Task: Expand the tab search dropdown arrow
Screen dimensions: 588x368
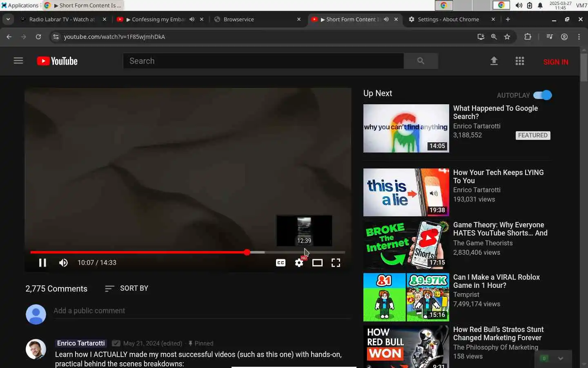Action: click(8, 19)
